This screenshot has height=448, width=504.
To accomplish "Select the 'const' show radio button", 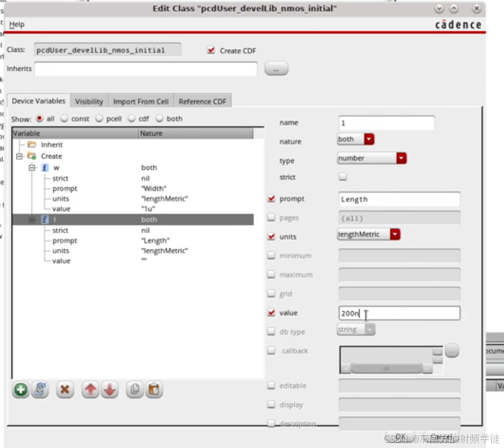I will [x=65, y=119].
